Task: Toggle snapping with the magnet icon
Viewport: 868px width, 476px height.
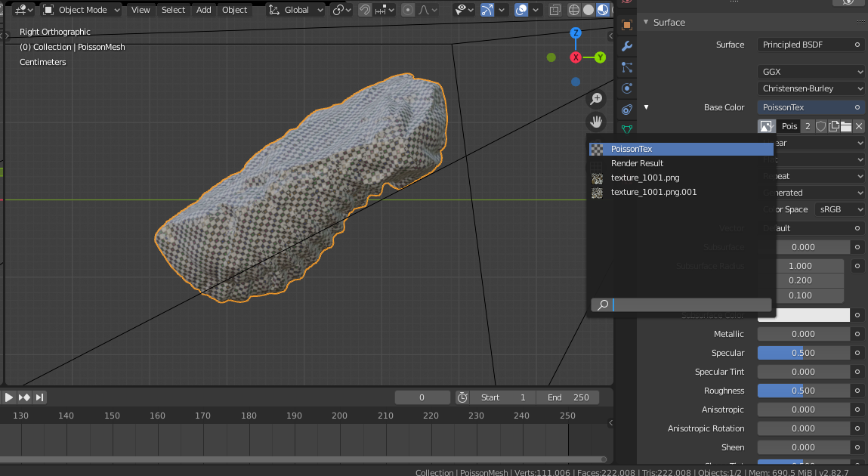Action: [x=365, y=10]
